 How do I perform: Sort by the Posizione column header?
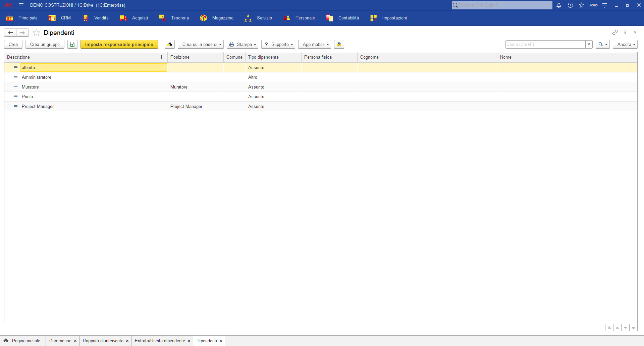click(x=196, y=57)
